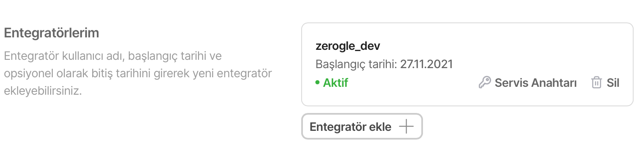644x162 pixels.
Task: Open Servis Anahtarı for zerogle_dev
Action: tap(528, 83)
